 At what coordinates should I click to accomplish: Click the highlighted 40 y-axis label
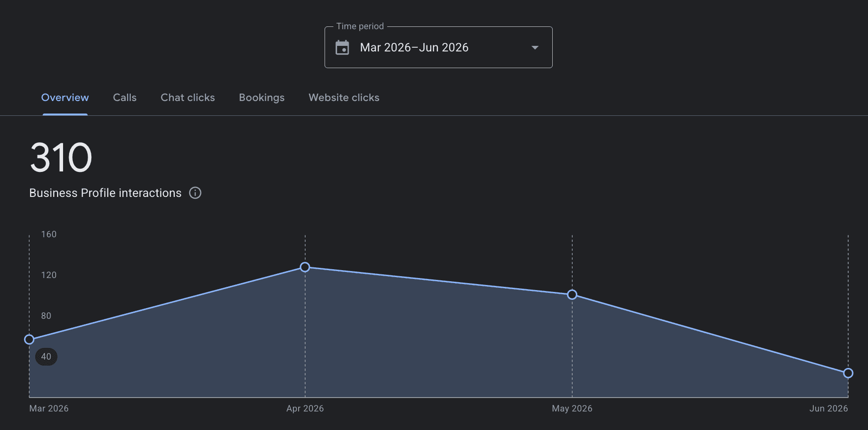(46, 357)
